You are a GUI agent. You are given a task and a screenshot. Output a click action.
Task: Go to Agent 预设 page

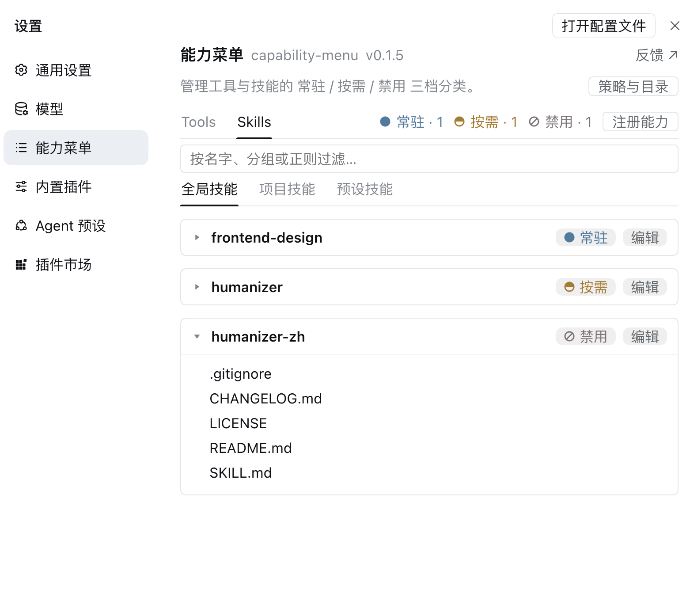[76, 225]
